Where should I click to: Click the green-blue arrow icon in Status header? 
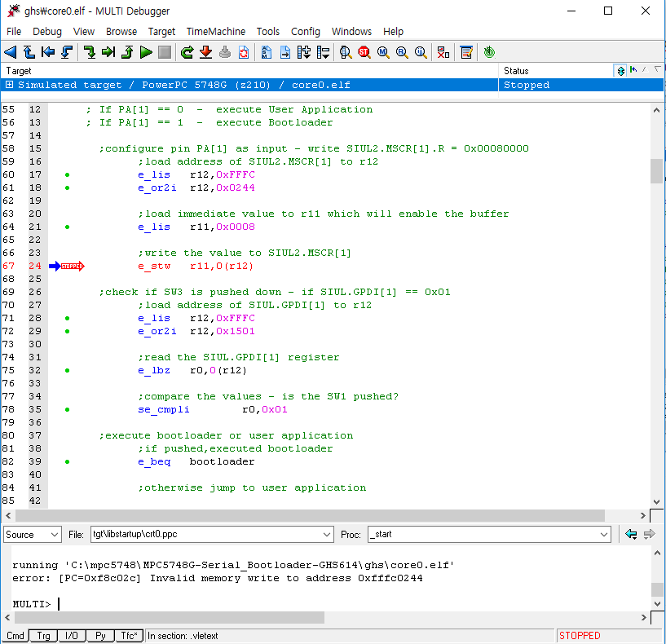pos(633,69)
